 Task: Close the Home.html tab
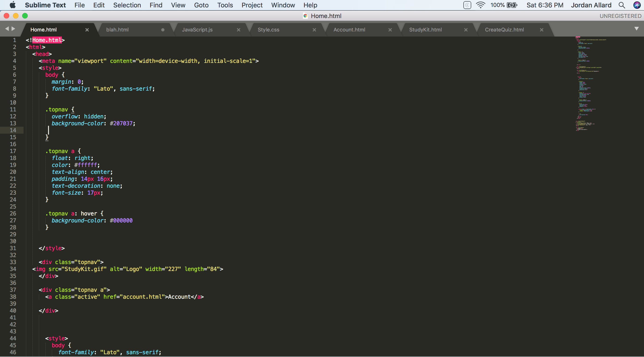tap(87, 30)
